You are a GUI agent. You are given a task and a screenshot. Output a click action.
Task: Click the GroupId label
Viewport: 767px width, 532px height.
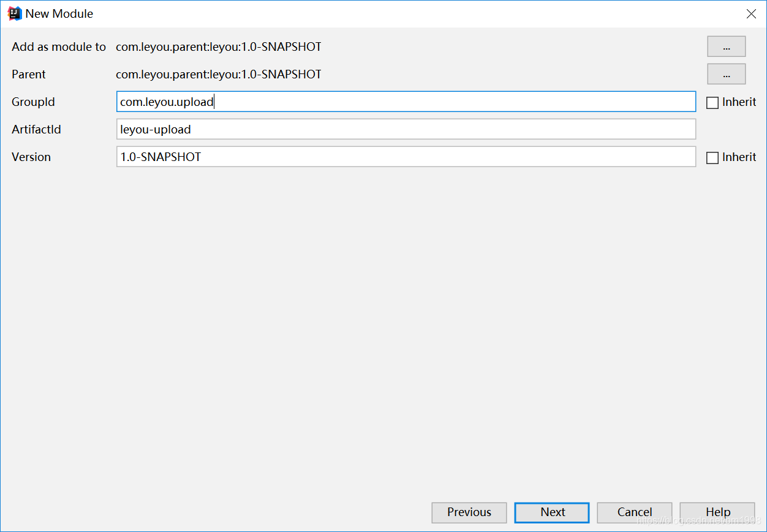[33, 102]
